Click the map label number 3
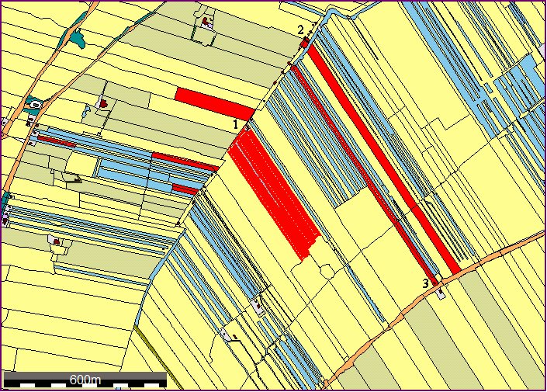The width and height of the screenshot is (547, 392). click(x=426, y=283)
